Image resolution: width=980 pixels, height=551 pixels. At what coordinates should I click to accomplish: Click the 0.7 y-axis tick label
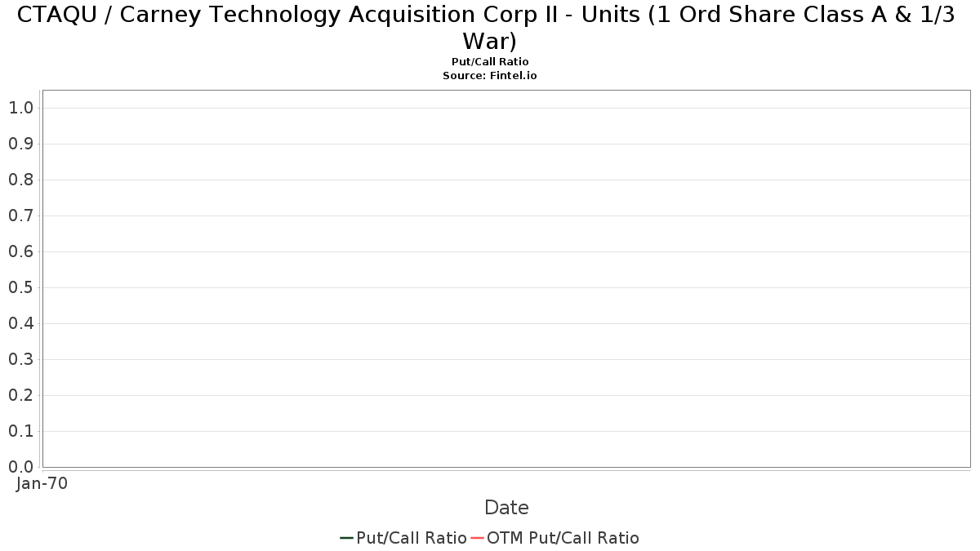(20, 216)
